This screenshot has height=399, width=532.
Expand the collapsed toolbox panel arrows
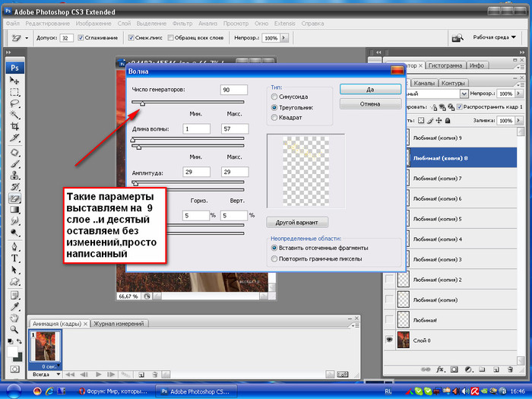(8, 52)
